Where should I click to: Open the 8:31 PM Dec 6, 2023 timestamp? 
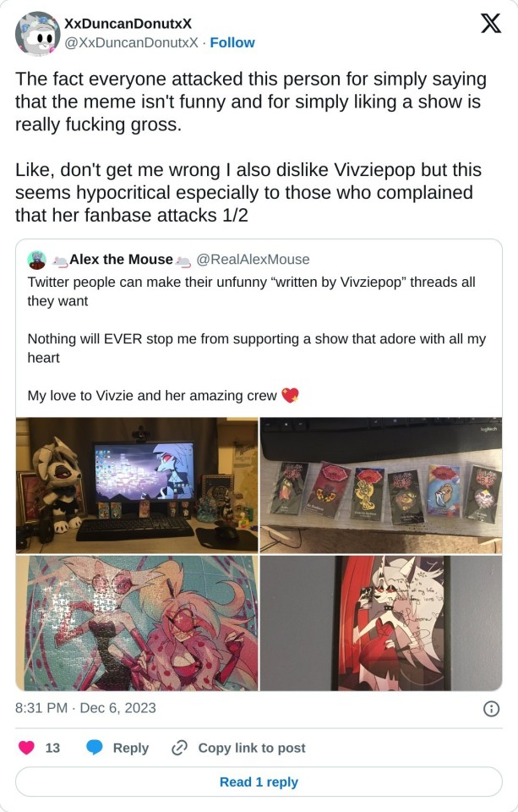coord(85,708)
